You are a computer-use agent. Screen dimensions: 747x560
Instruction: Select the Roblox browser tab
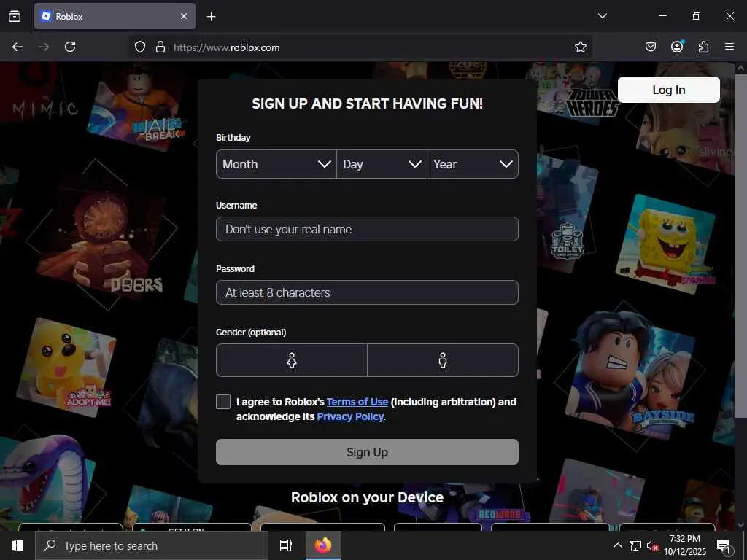115,16
